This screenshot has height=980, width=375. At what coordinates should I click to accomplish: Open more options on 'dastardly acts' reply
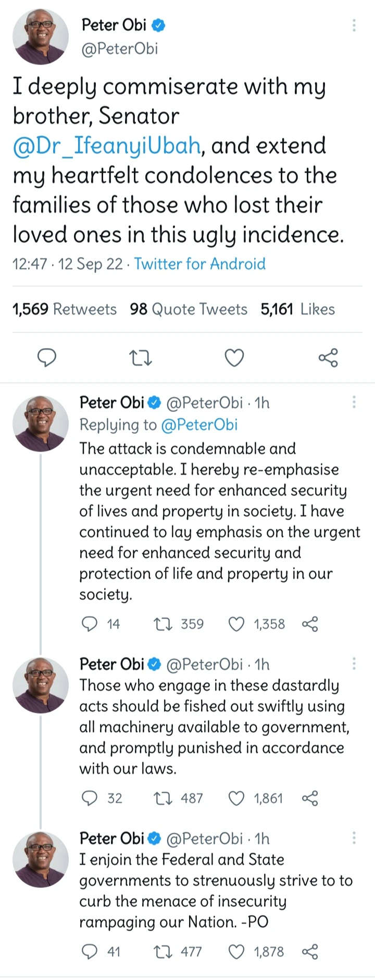(x=354, y=664)
